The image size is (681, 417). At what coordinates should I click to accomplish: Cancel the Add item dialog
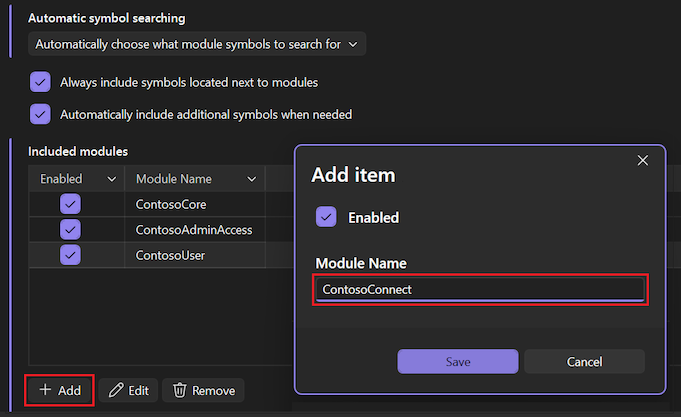click(584, 361)
